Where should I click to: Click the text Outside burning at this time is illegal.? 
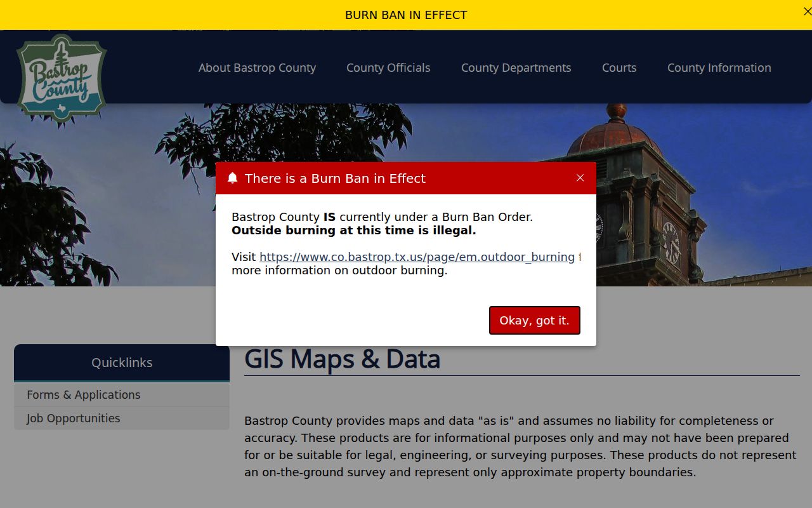[354, 231]
